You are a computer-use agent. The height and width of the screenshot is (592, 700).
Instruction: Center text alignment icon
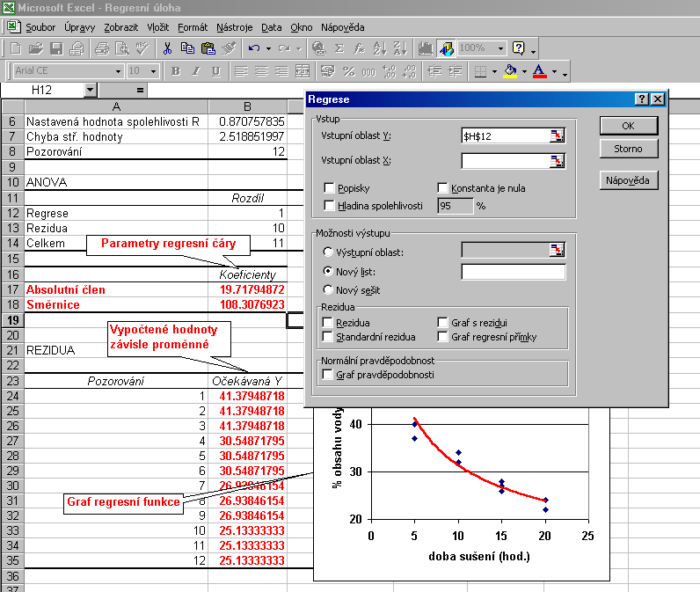(x=261, y=71)
